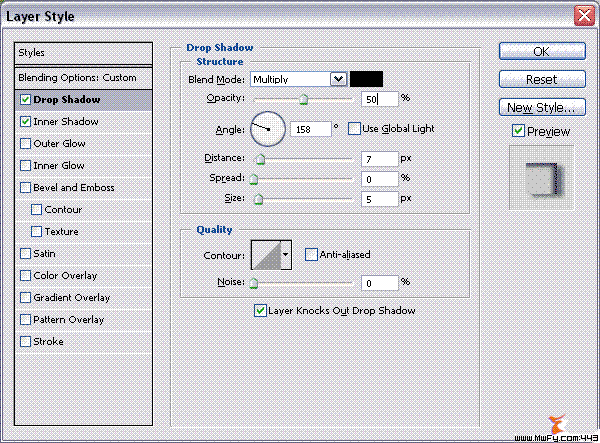
Task: Open the Gradient Overlay settings
Action: [83, 298]
